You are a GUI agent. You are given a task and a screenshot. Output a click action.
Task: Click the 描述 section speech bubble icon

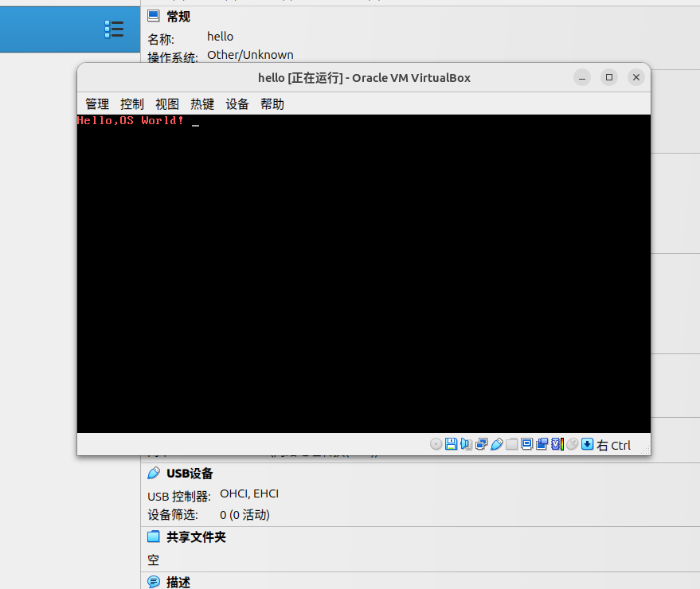(153, 582)
